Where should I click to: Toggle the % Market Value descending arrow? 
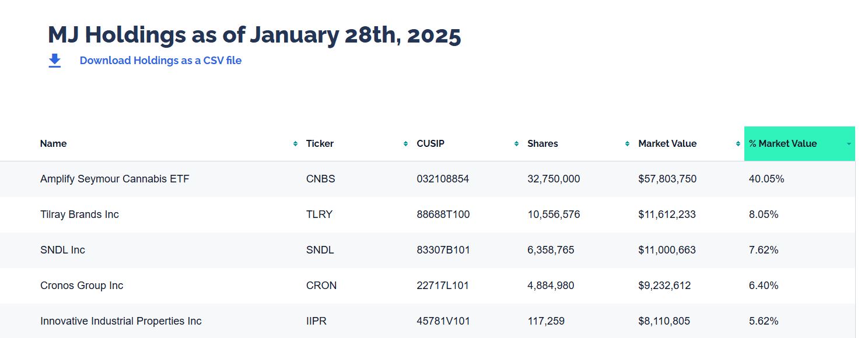[x=849, y=144]
